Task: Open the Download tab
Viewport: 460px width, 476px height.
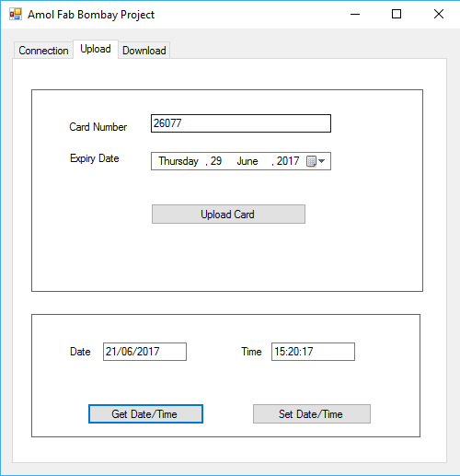Action: coord(144,51)
